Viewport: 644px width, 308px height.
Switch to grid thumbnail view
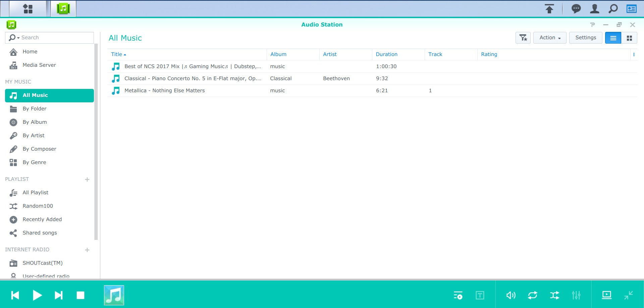629,38
